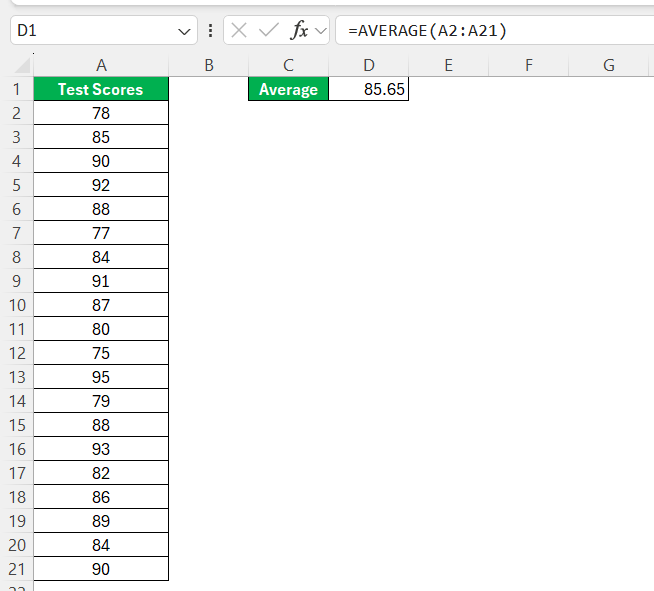The image size is (654, 591).
Task: Select row 2 header
Action: point(17,113)
